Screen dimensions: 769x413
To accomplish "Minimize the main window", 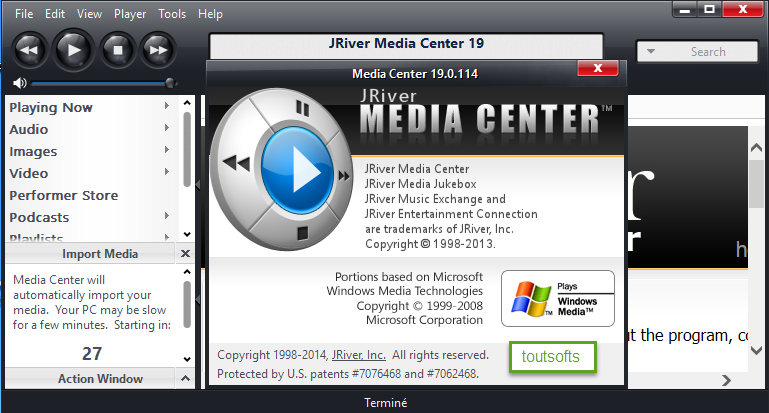I will click(x=685, y=9).
